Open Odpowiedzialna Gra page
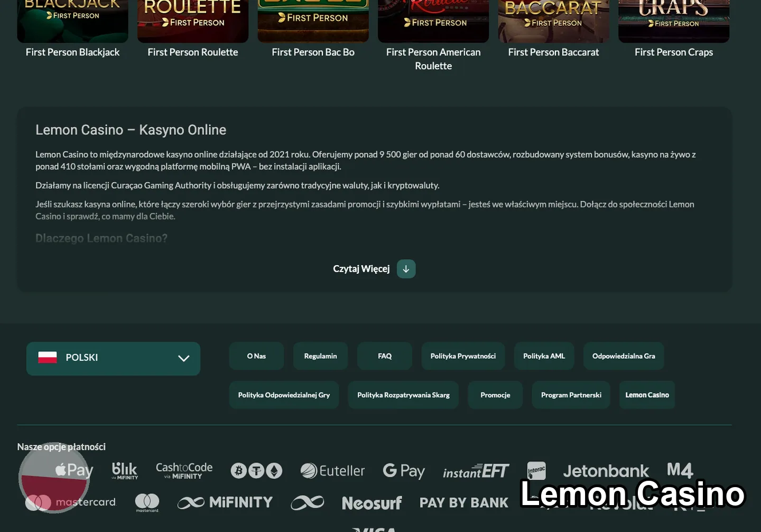Viewport: 761px width, 532px height. [x=624, y=356]
